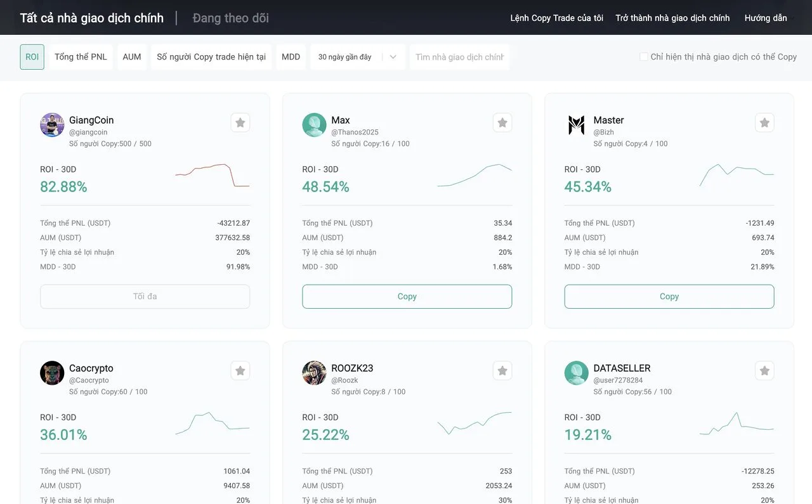Open GiangCoin's profile avatar
The width and height of the screenshot is (812, 504).
pos(52,125)
